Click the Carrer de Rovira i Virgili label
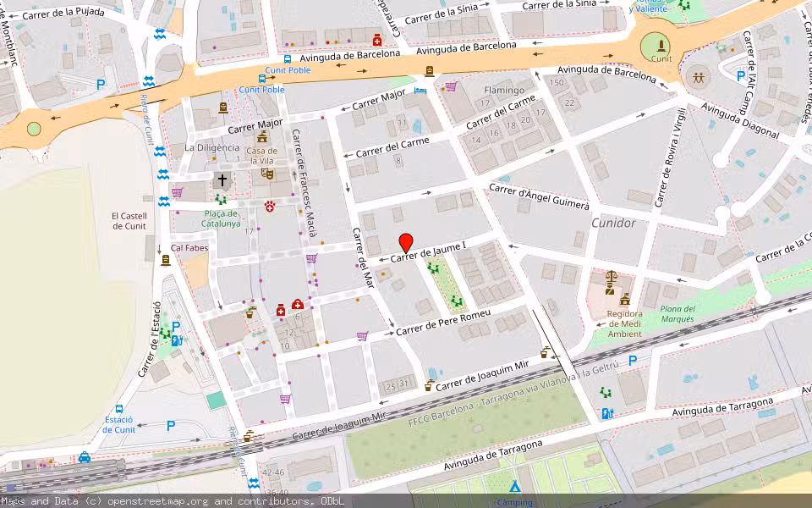Viewport: 812px width, 508px height. tap(671, 157)
